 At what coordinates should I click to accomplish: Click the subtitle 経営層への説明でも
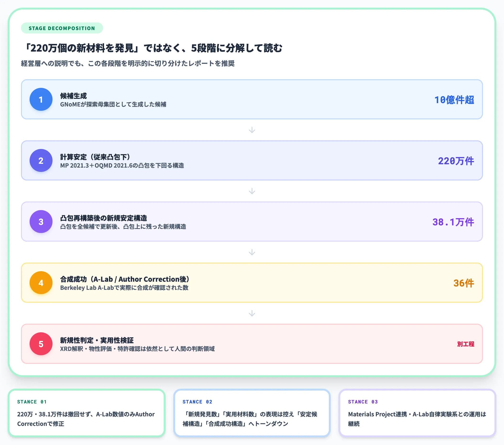click(x=128, y=64)
